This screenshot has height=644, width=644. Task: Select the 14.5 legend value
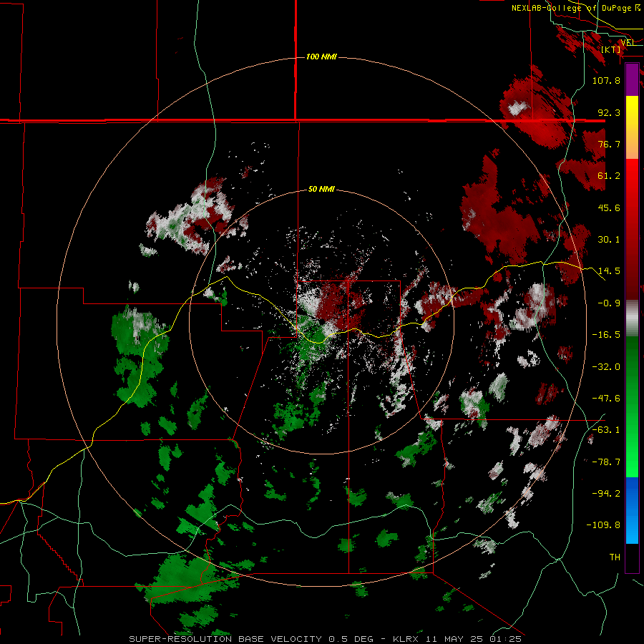click(609, 271)
